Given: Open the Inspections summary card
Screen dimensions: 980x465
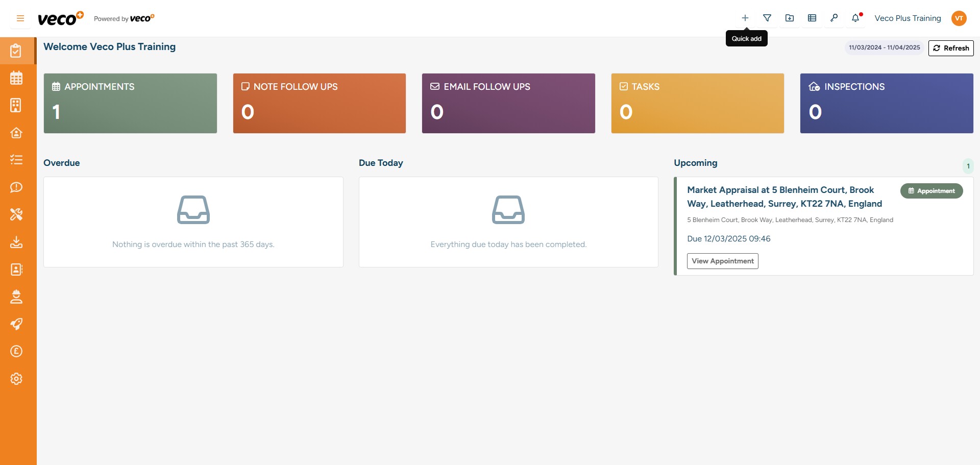Looking at the screenshot, I should pos(886,103).
